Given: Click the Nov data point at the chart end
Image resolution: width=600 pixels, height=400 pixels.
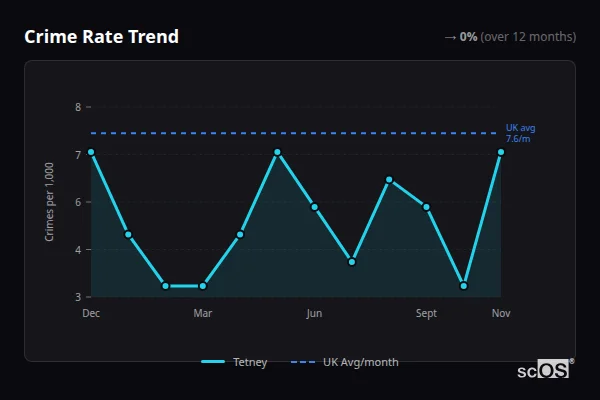Looking at the screenshot, I should click(x=501, y=152).
